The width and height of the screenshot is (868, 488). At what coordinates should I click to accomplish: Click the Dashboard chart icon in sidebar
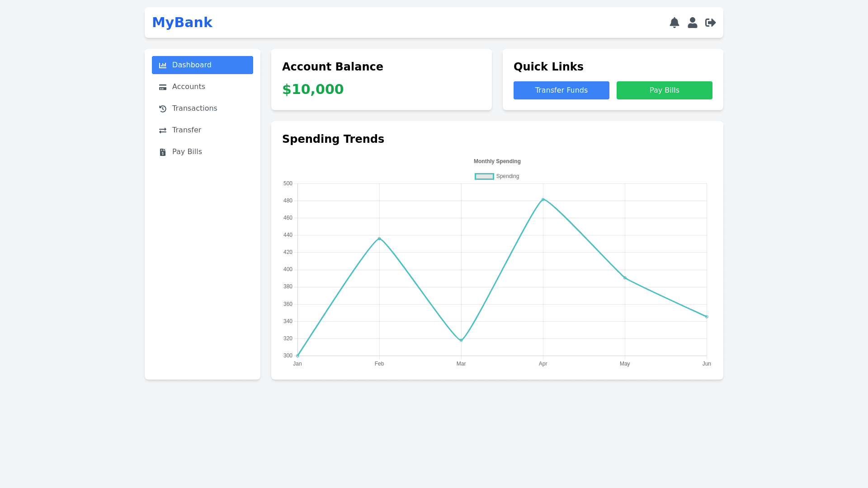(163, 65)
